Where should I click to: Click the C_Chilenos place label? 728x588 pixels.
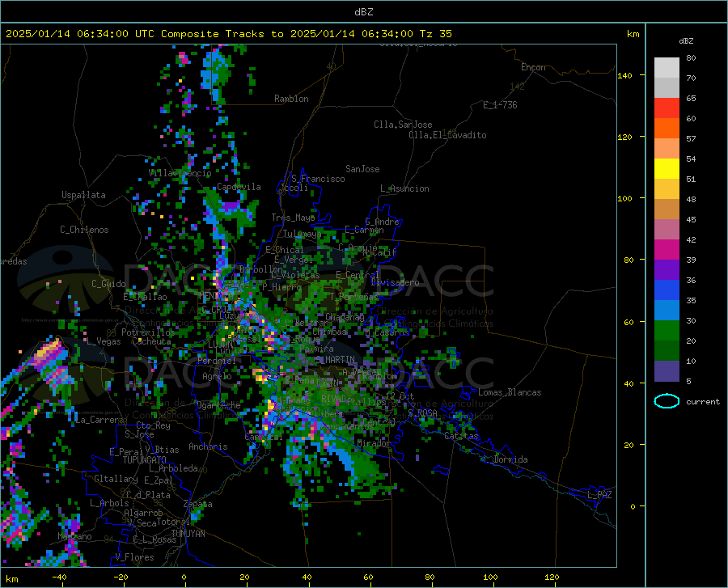coord(84,230)
